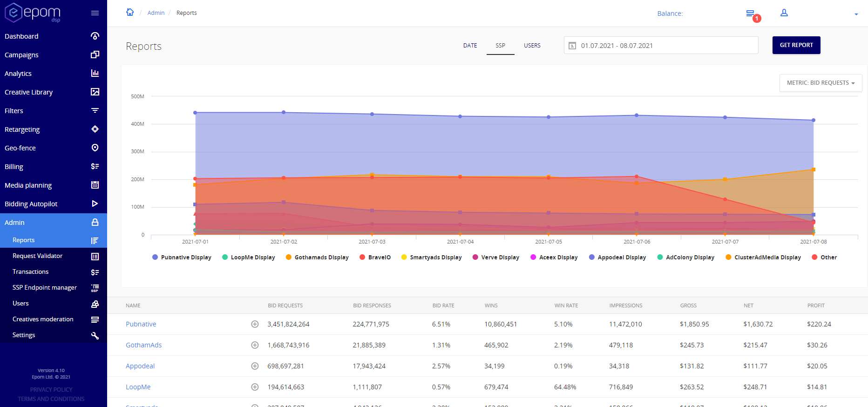The height and width of the screenshot is (407, 868).
Task: Sort by PROFIT column header
Action: 816,305
